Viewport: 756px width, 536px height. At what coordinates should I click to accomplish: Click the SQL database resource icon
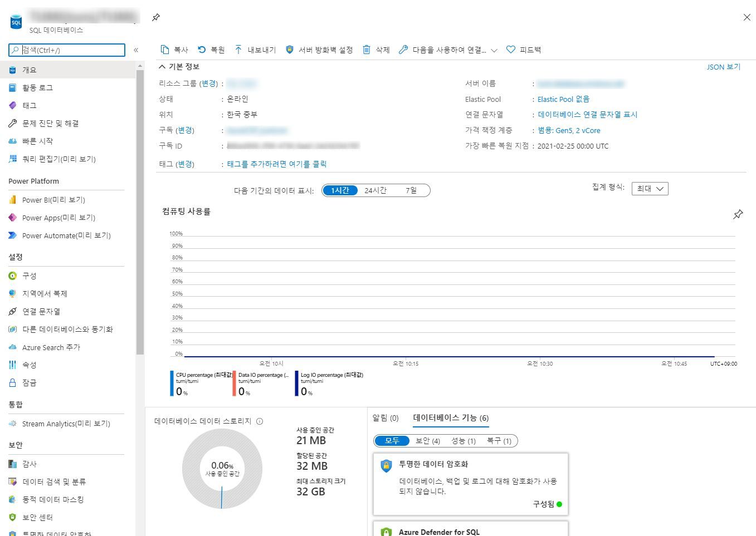coord(16,22)
